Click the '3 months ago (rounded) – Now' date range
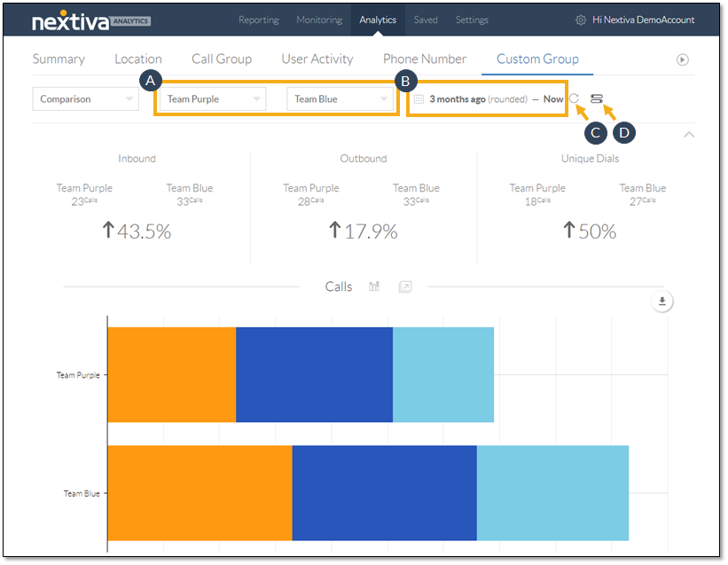This screenshot has height=565, width=728. tap(497, 98)
